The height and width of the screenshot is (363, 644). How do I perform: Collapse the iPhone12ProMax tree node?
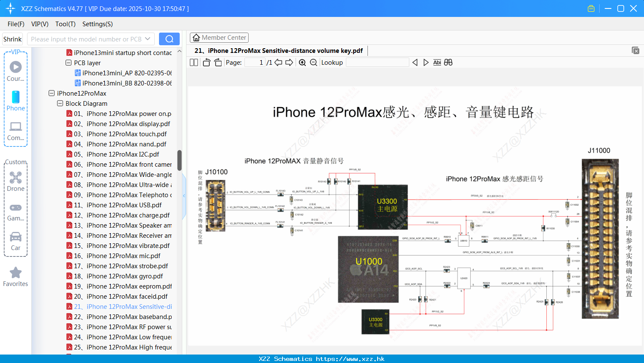tap(52, 93)
